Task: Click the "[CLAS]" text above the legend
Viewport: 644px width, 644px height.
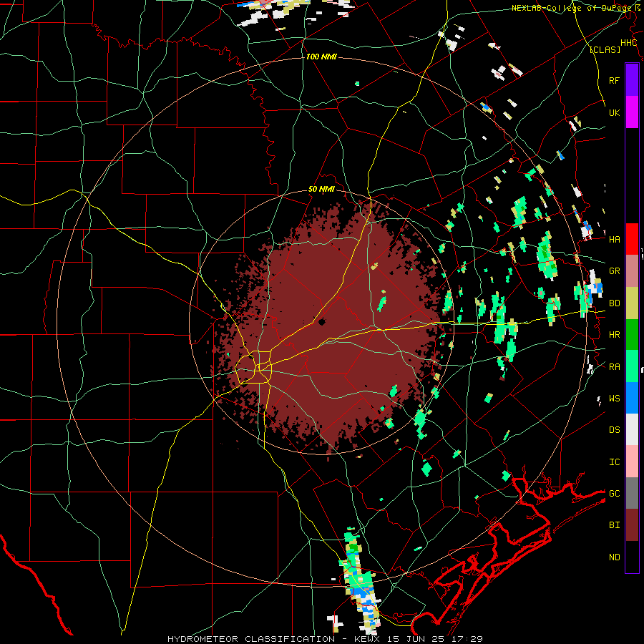Action: tap(605, 49)
